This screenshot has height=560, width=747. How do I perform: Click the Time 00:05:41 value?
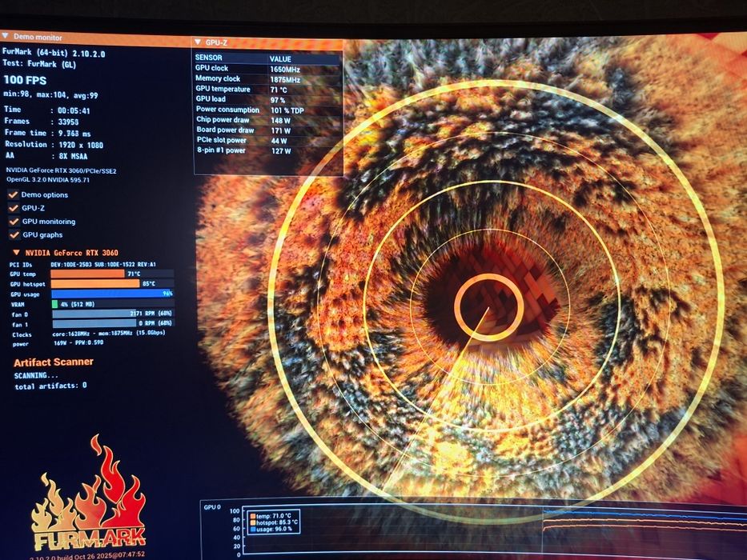click(74, 110)
